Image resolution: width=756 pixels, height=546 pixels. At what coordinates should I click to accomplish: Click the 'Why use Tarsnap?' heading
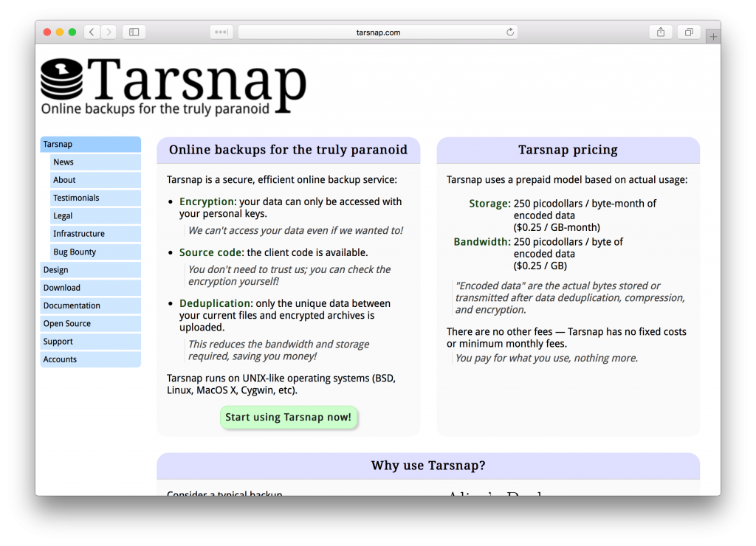coord(428,466)
